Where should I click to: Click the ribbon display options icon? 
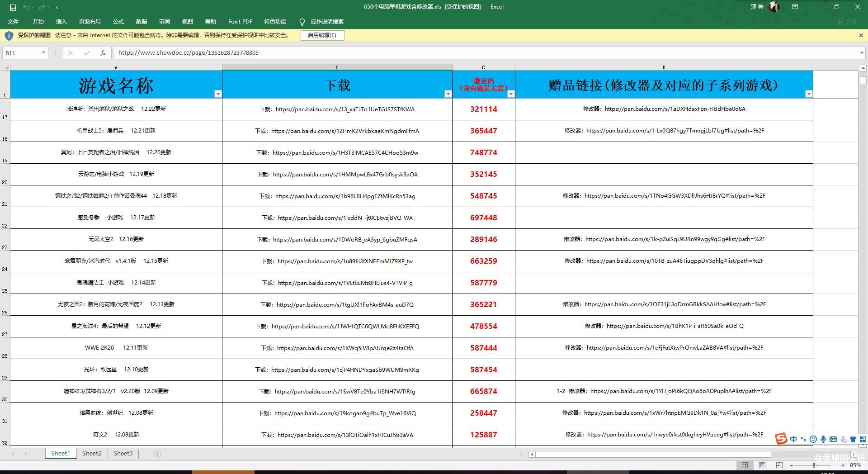pos(795,7)
